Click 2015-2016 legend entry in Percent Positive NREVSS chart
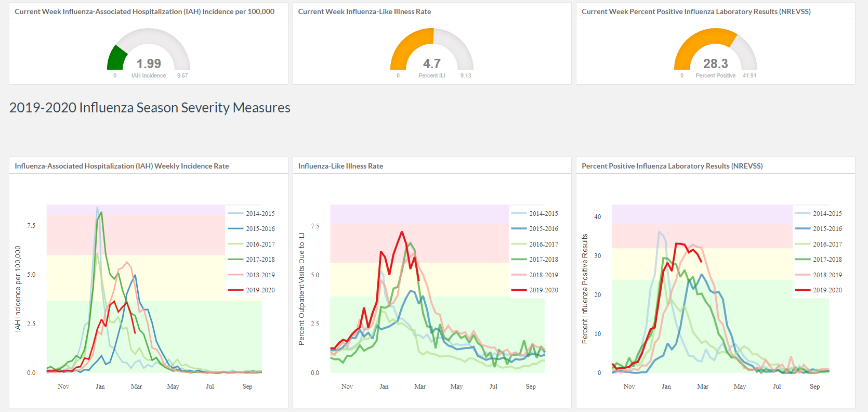 pos(819,229)
